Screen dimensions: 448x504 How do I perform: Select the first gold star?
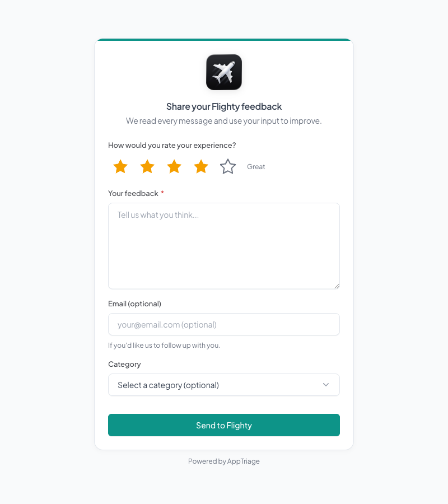[120, 166]
